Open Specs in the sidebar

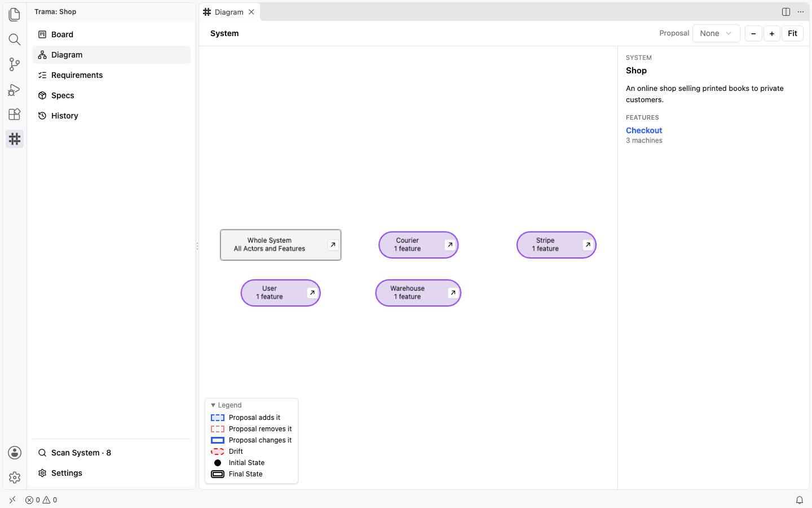point(112,95)
